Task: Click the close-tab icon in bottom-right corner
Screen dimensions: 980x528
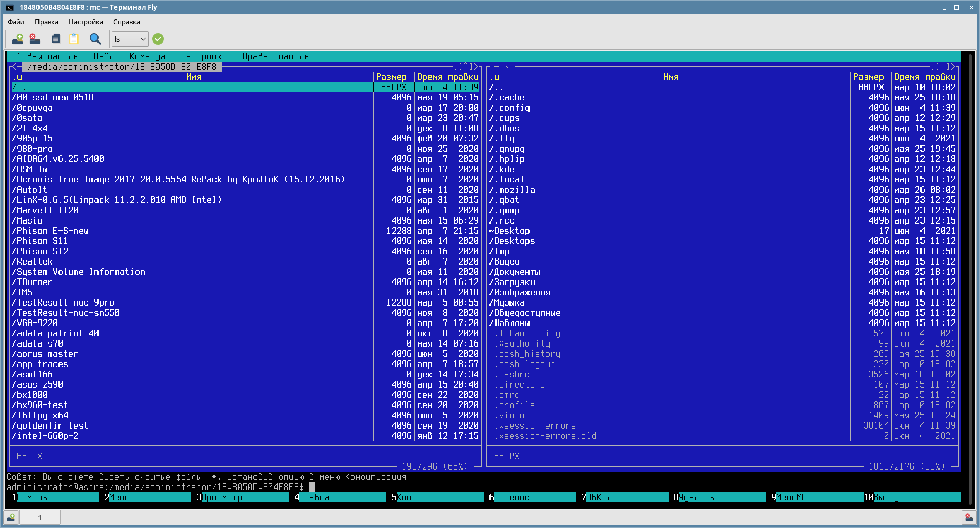Action: (968, 517)
